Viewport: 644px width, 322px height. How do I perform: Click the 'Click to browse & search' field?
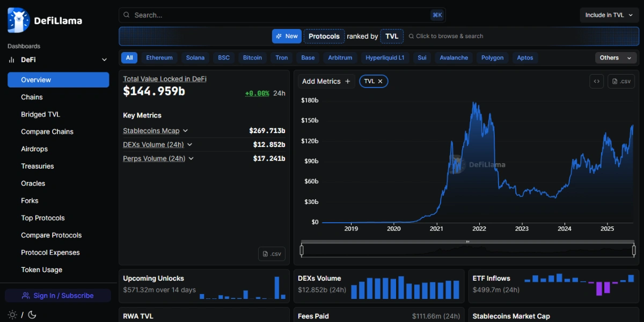click(445, 36)
